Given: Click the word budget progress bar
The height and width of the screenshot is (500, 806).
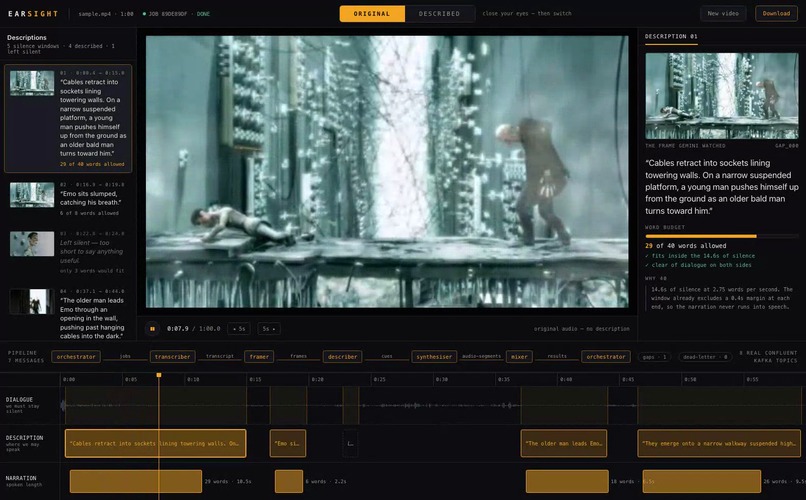Looking at the screenshot, I should (x=722, y=236).
